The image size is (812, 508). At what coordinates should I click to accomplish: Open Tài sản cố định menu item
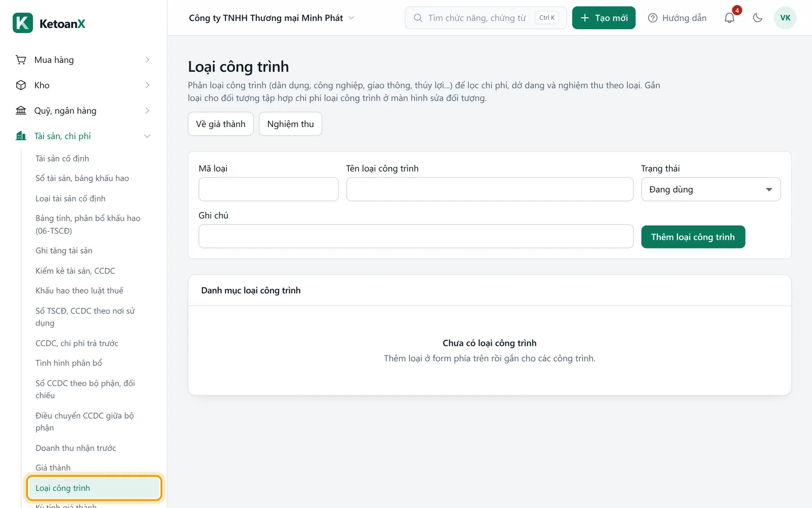(x=62, y=158)
